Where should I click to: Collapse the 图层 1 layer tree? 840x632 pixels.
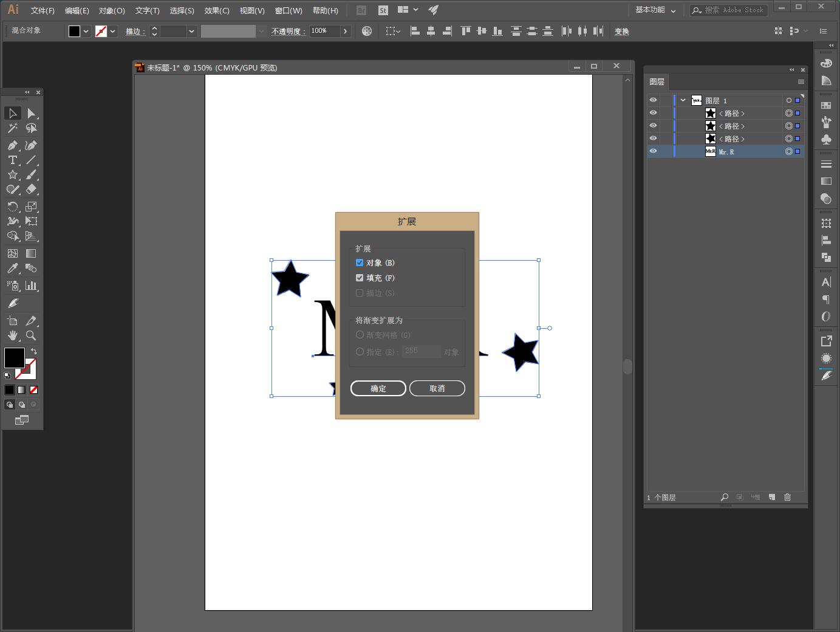683,100
